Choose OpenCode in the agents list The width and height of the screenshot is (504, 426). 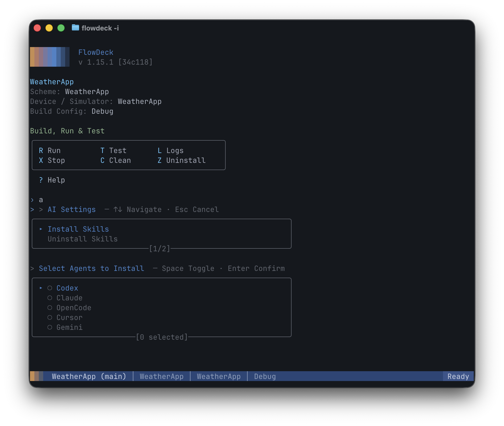(x=74, y=308)
